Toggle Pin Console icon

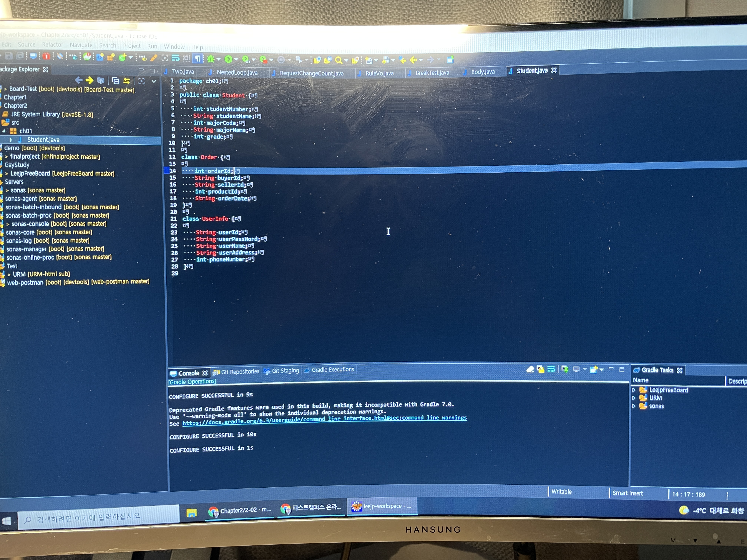pos(565,369)
